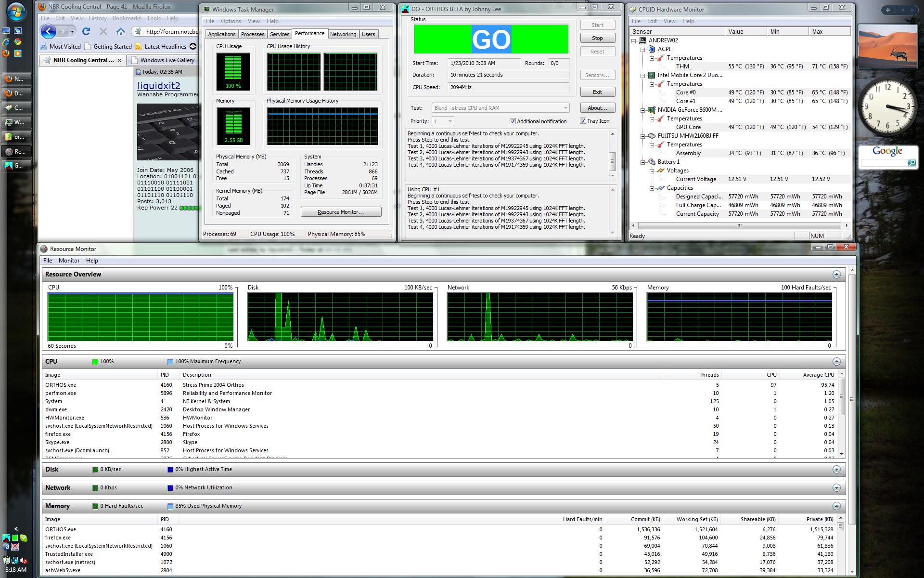Click the sidebar gadget add plus icon
Viewport: 924px width, 578px height.
pos(887,10)
